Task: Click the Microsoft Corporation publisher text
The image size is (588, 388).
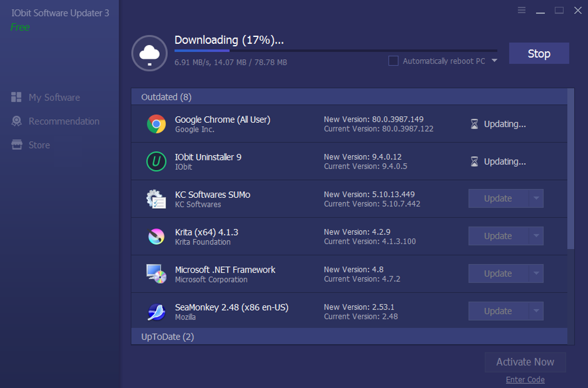Action: (x=211, y=279)
